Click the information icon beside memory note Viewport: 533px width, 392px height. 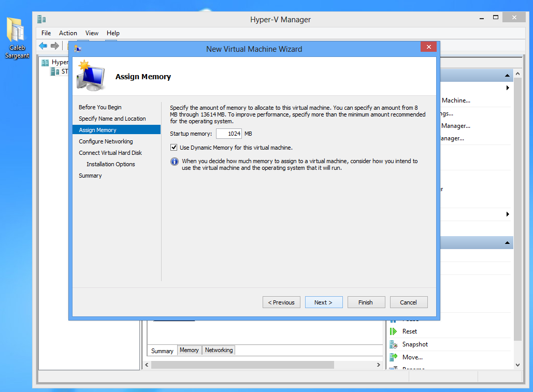(x=175, y=162)
